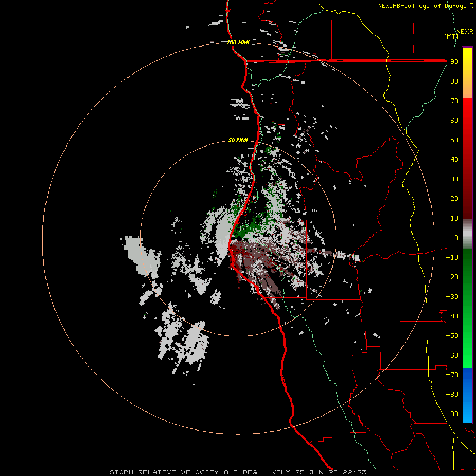Click the "-50" value on the velocity scale

click(452, 336)
